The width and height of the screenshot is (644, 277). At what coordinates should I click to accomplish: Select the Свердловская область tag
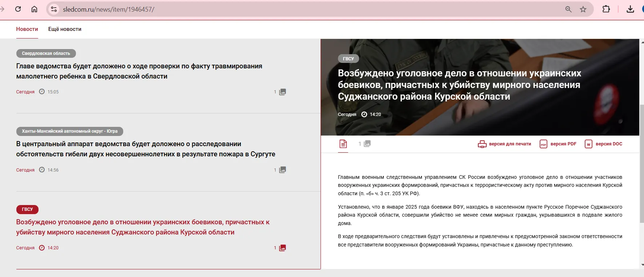point(46,53)
